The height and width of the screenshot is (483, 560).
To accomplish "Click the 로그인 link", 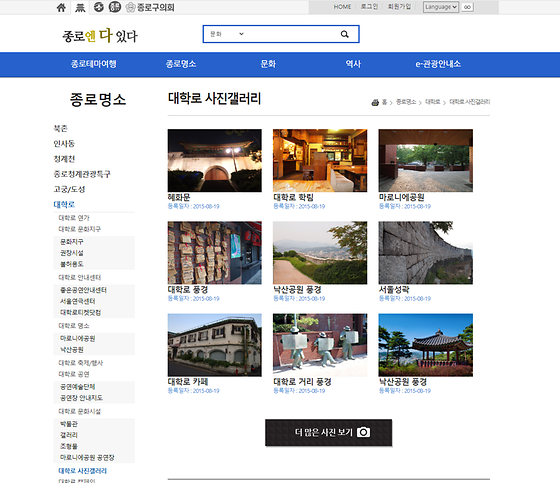I will (x=369, y=7).
